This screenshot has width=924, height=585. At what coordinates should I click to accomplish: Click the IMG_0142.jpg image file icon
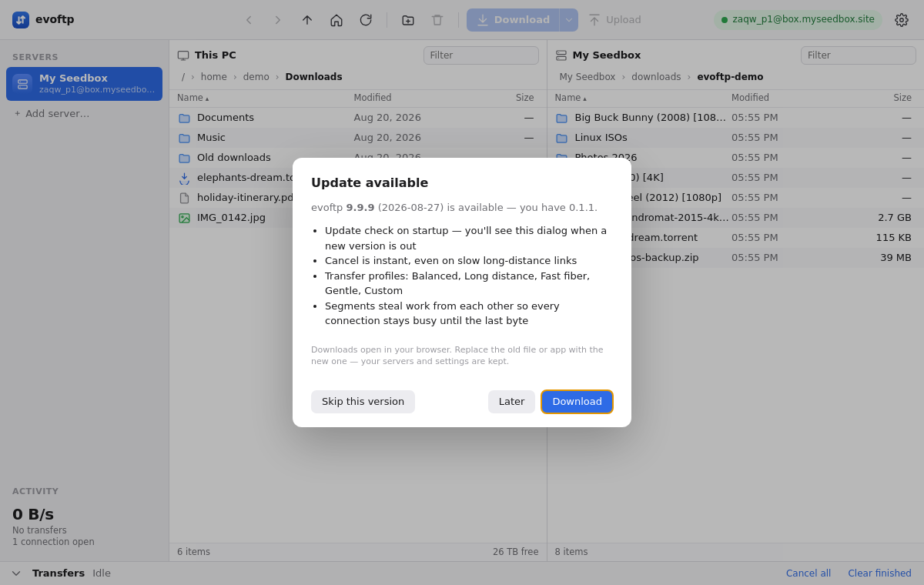tap(184, 218)
